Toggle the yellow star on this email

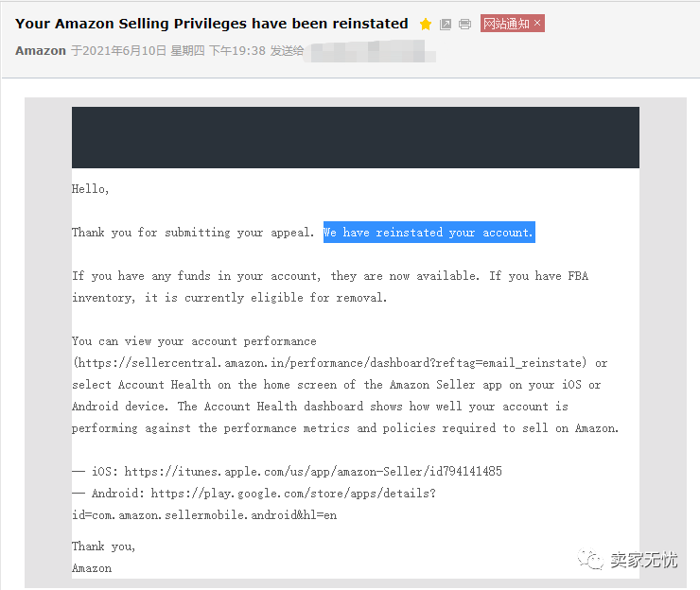coord(426,24)
